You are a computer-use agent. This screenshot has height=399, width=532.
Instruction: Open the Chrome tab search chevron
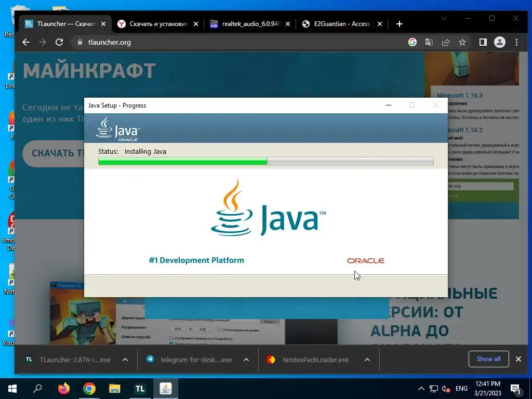[x=444, y=18]
